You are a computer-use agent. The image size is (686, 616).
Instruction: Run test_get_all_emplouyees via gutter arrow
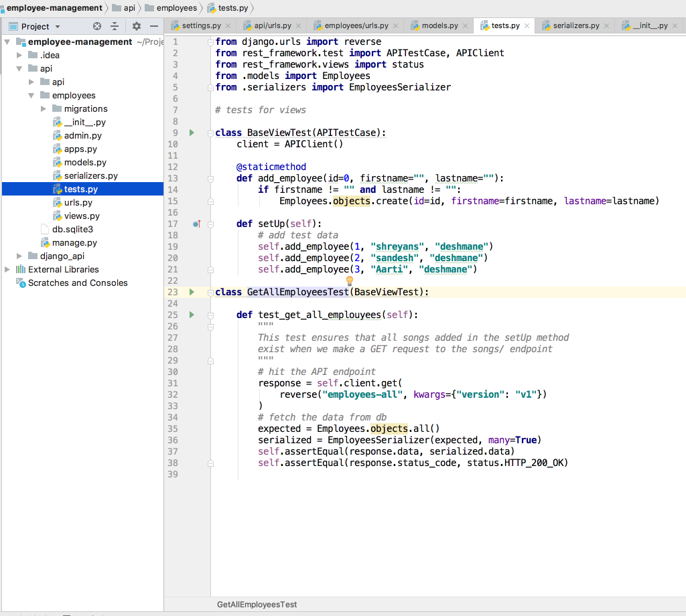[192, 315]
